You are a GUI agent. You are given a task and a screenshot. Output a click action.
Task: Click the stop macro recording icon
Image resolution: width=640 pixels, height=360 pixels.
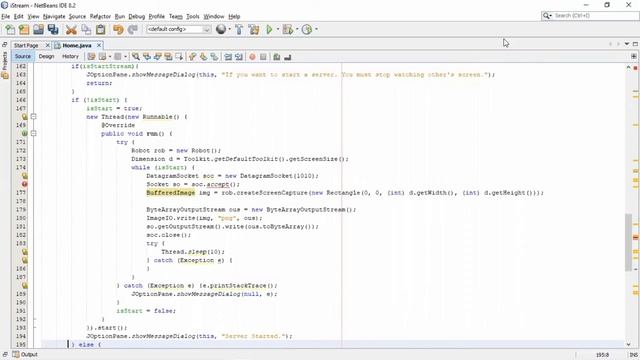point(263,57)
